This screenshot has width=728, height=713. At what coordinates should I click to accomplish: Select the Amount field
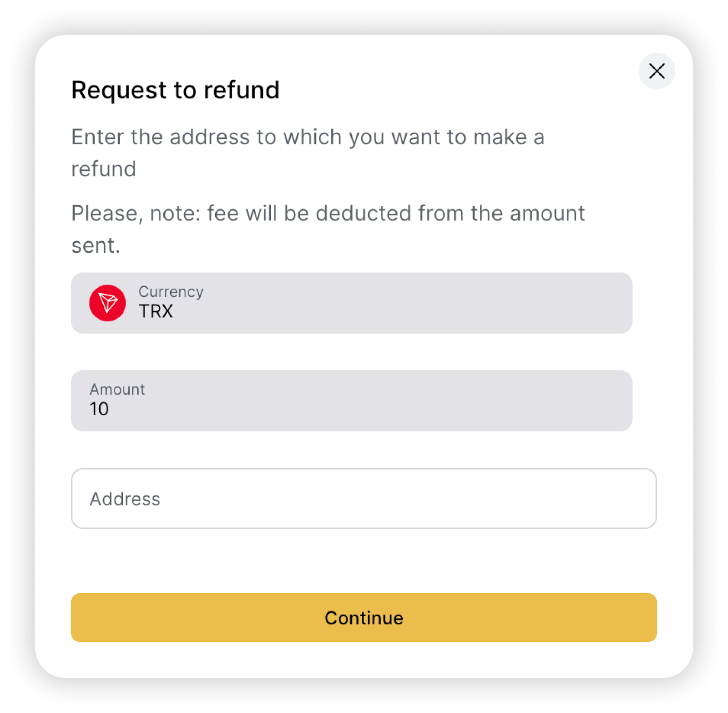click(x=351, y=401)
